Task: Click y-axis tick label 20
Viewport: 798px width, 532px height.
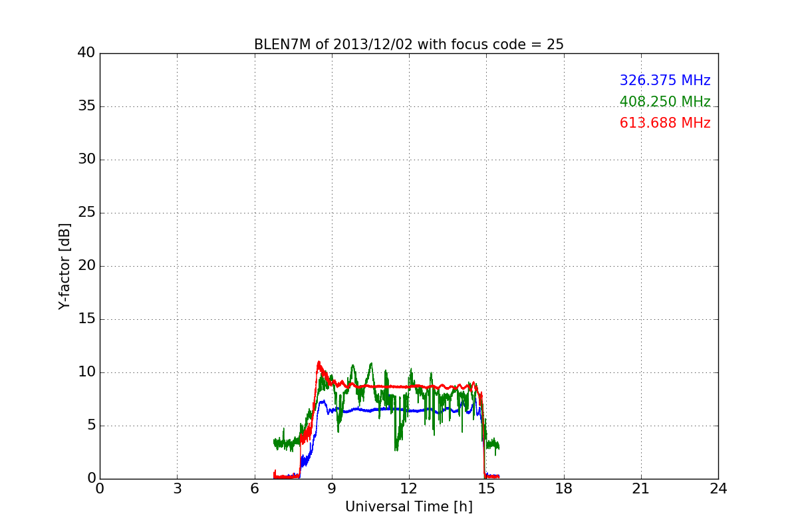Action: click(x=86, y=266)
